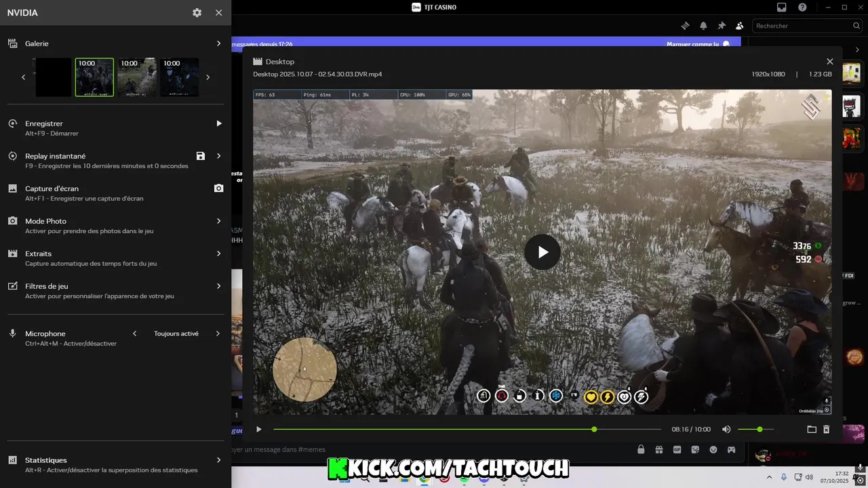The height and width of the screenshot is (488, 868).
Task: Open Discord gift icon in message bar
Action: point(658,449)
